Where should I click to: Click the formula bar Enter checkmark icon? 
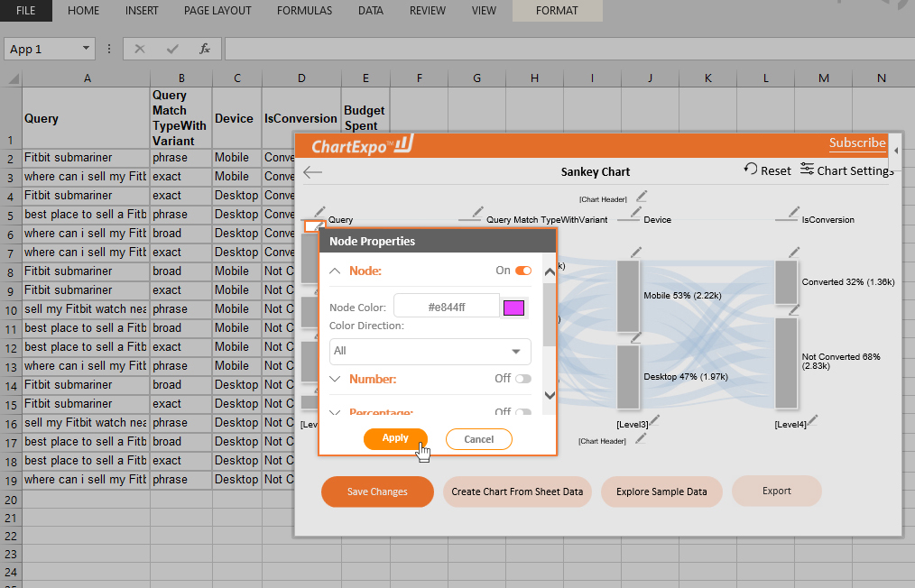172,49
